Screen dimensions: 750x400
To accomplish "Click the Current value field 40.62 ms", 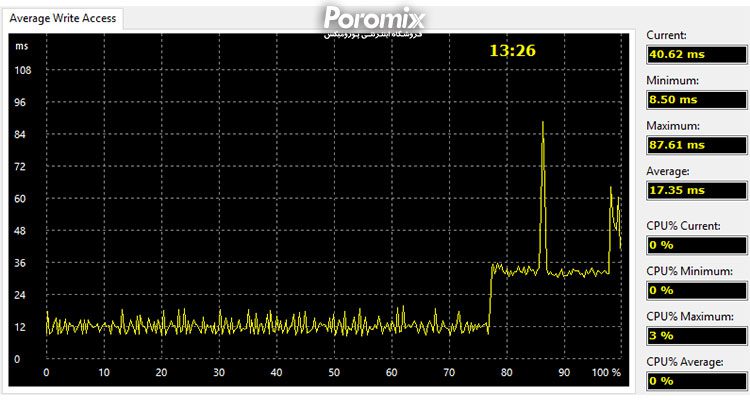I will click(x=696, y=54).
